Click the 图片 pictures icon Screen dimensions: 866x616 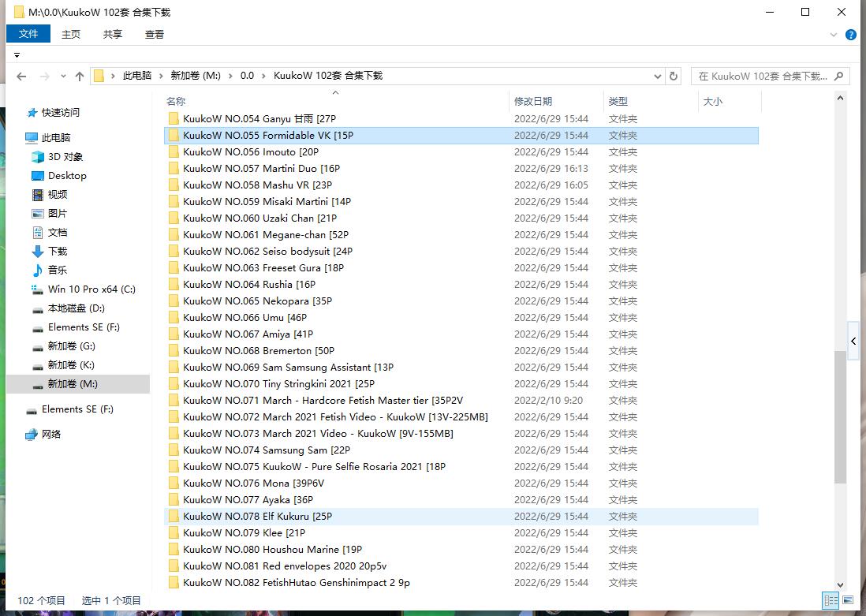(38, 213)
